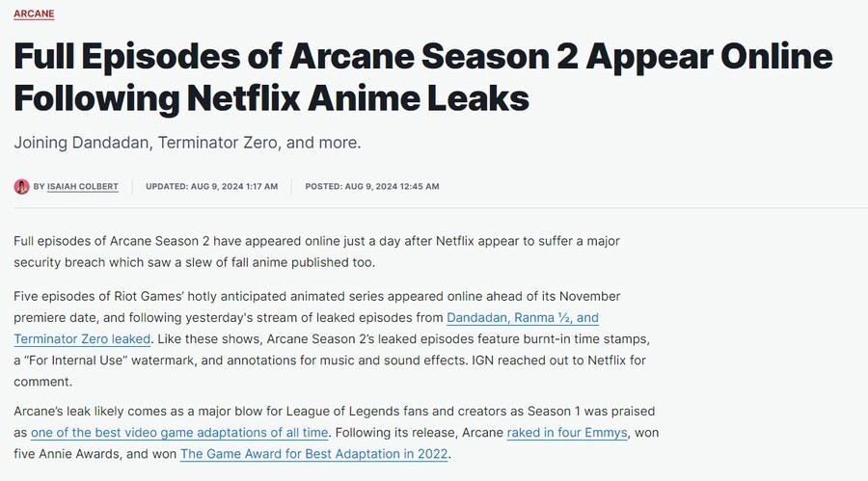Click the article headline about Arcane Season 2
868x481 pixels.
[422, 57]
